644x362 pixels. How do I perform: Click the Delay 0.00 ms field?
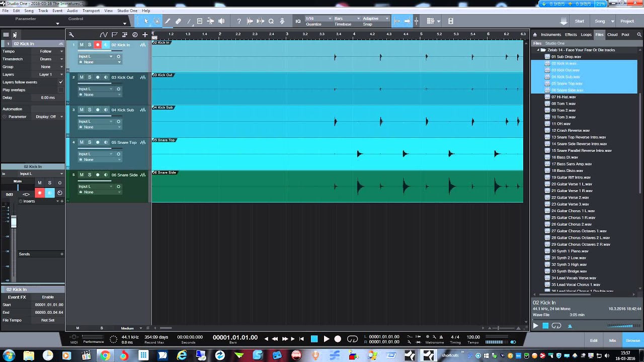tap(48, 98)
